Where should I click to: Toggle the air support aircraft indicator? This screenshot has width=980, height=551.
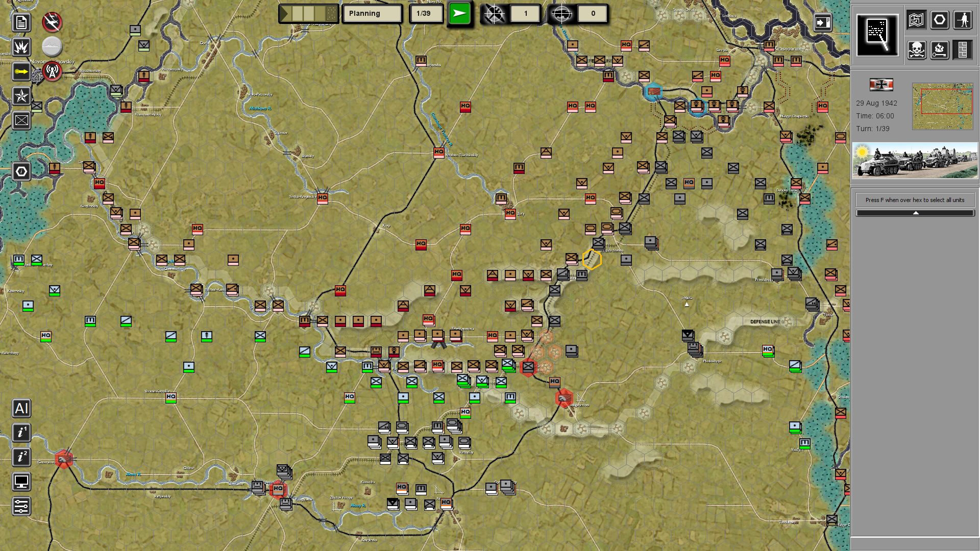tap(52, 22)
